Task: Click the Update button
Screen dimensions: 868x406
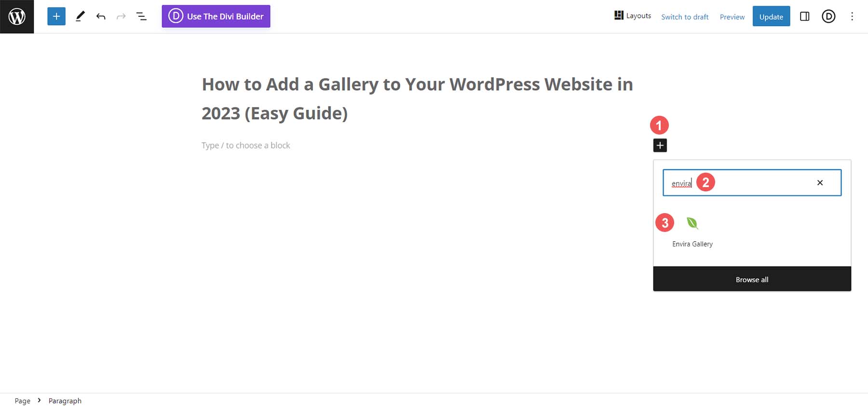Action: [771, 16]
